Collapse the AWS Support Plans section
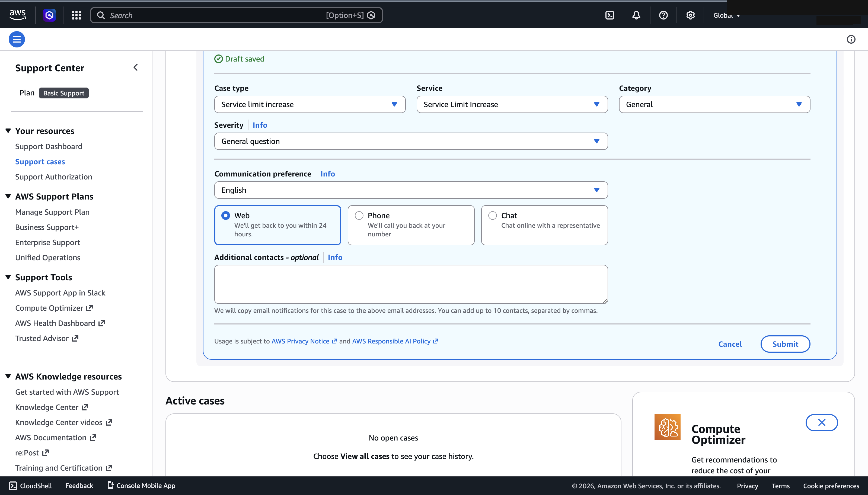The height and width of the screenshot is (495, 868). (8, 196)
